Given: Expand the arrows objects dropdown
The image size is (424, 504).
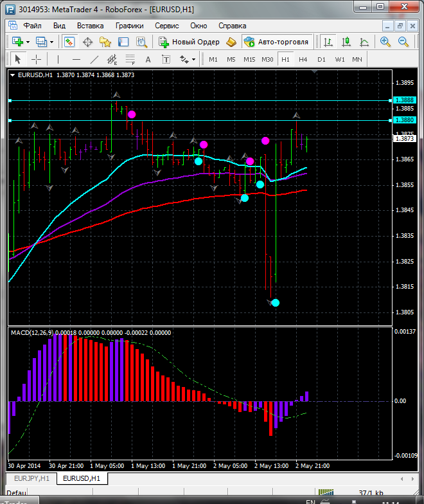Looking at the screenshot, I should tap(193, 59).
